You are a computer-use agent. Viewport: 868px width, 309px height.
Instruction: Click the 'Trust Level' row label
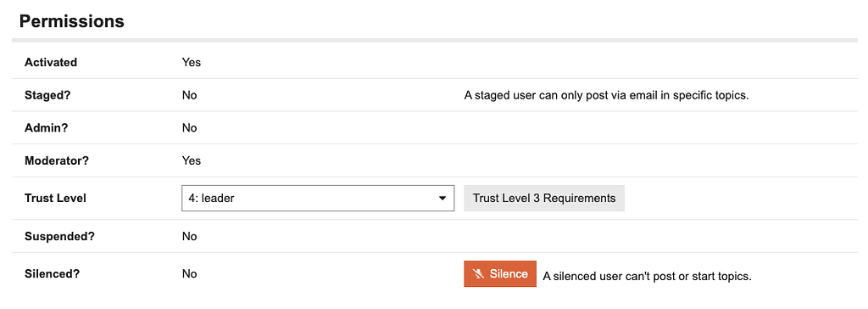[55, 198]
